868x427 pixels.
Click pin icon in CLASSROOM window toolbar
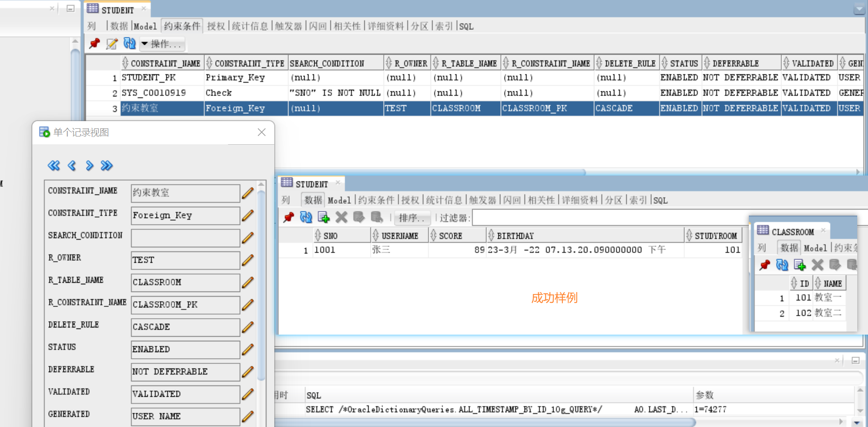pyautogui.click(x=765, y=265)
